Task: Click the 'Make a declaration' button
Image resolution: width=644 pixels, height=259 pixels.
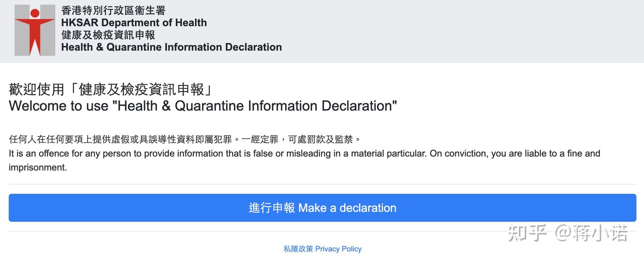Action: point(322,208)
